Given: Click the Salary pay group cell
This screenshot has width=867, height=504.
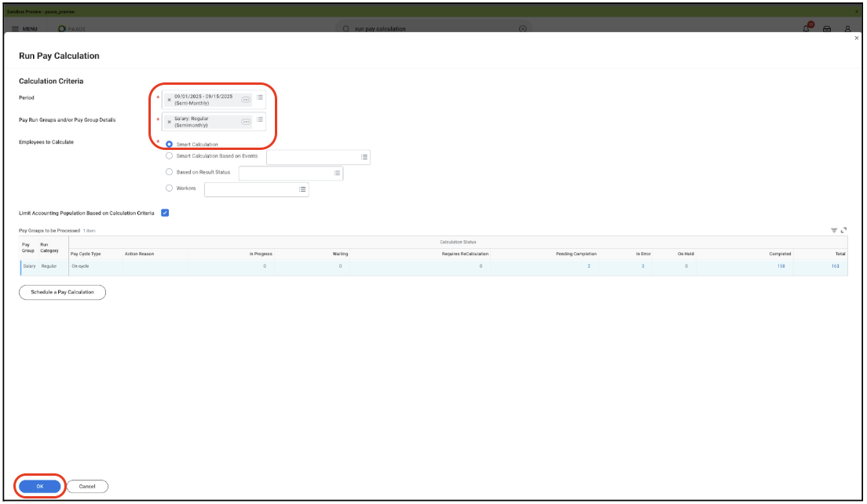Looking at the screenshot, I should (x=29, y=266).
